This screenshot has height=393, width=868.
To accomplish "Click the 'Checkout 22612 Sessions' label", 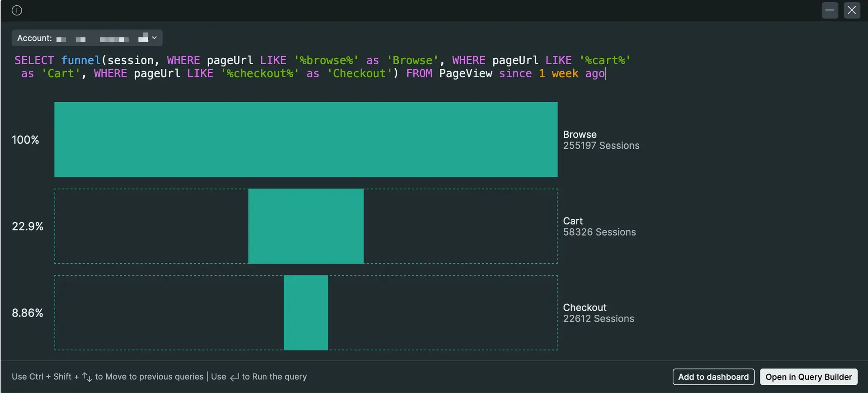I will pyautogui.click(x=598, y=313).
